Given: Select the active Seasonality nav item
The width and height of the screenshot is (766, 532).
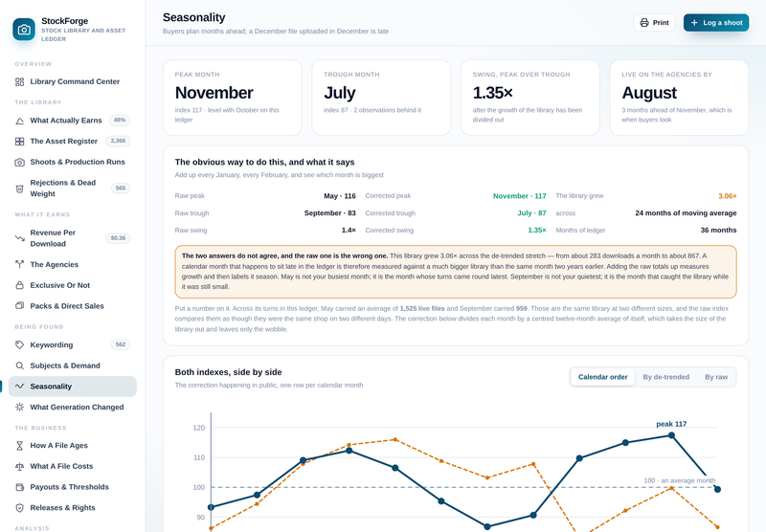Looking at the screenshot, I should coord(73,386).
